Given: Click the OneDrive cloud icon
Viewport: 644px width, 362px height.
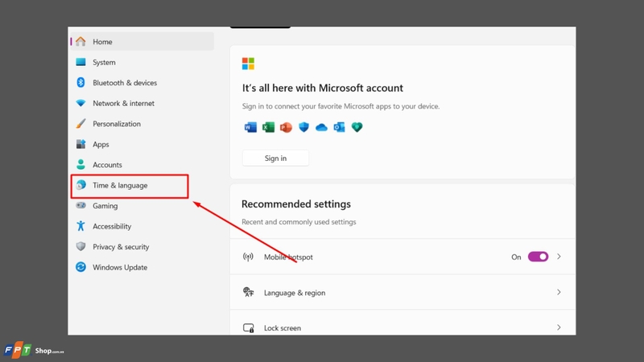Looking at the screenshot, I should (321, 128).
